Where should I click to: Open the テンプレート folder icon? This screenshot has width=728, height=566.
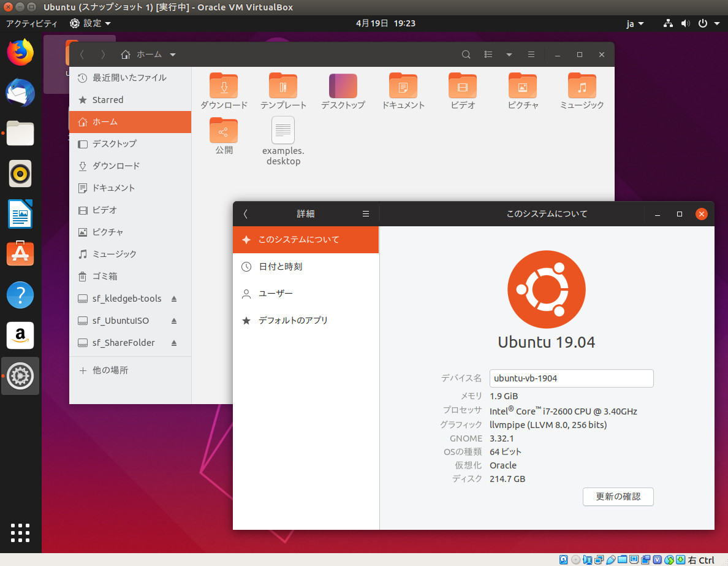[x=283, y=85]
